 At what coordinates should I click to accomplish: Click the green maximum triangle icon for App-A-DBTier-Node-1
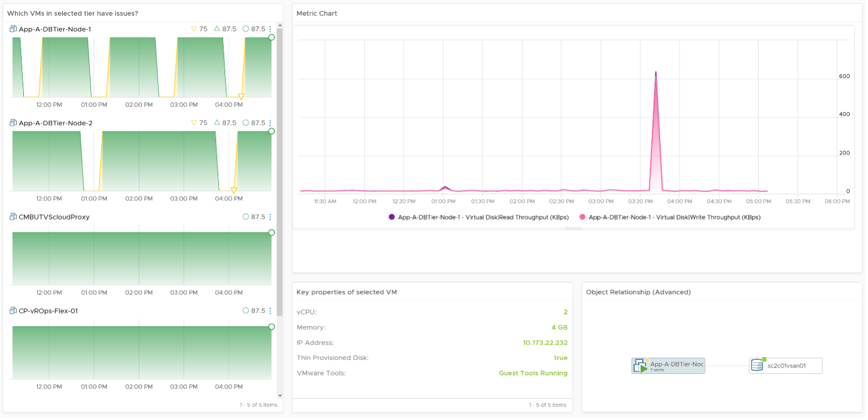(217, 29)
